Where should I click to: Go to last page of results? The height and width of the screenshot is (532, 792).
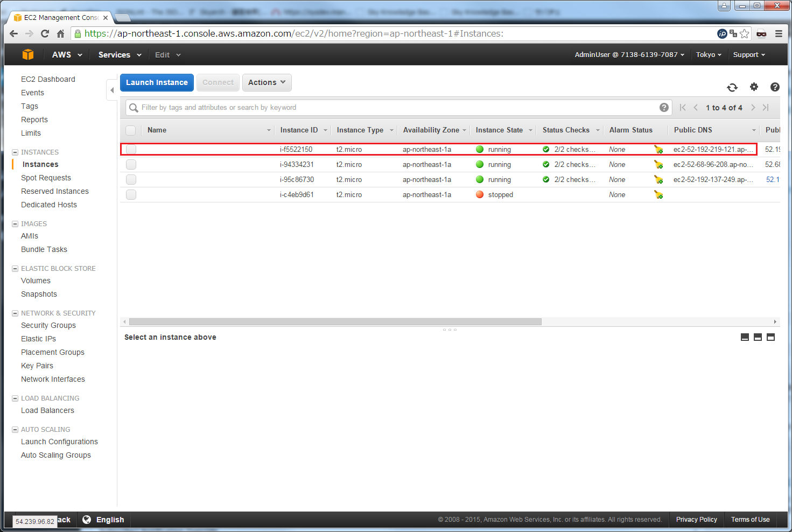click(x=766, y=108)
